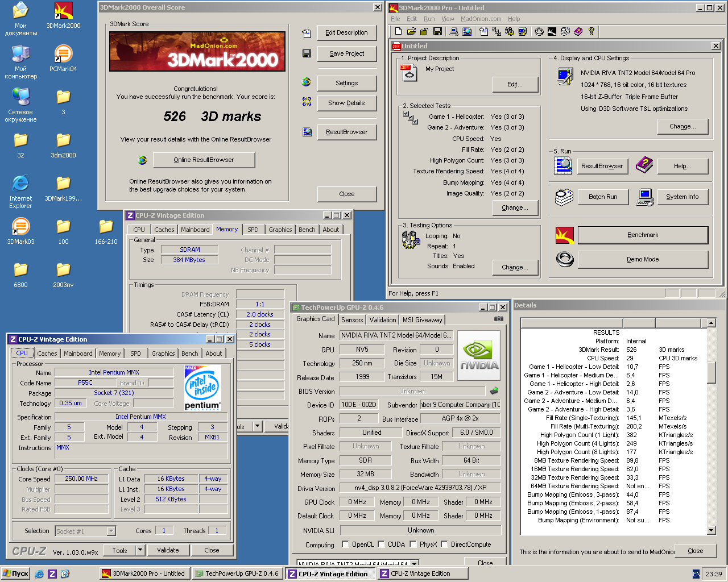Switch to the TechPowerUp GPU-Z taskbar button
The image size is (728, 582).
point(237,574)
